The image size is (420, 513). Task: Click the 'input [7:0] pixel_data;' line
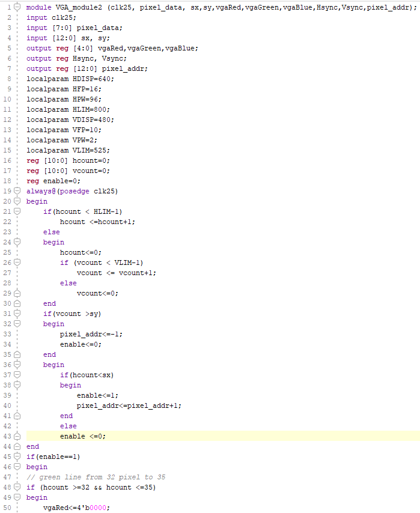(75, 28)
